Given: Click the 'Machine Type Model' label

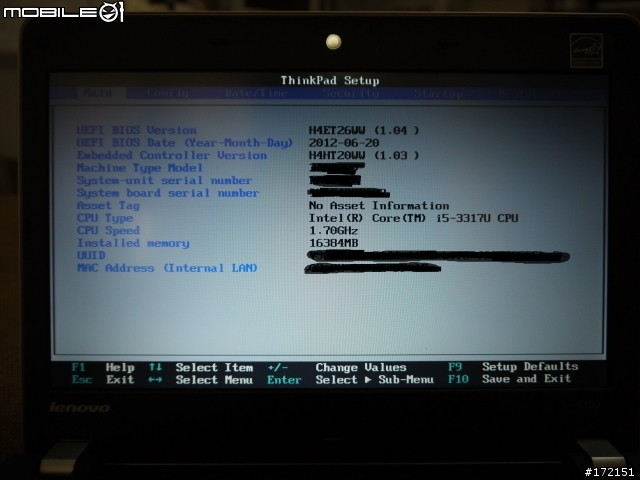Looking at the screenshot, I should [140, 168].
